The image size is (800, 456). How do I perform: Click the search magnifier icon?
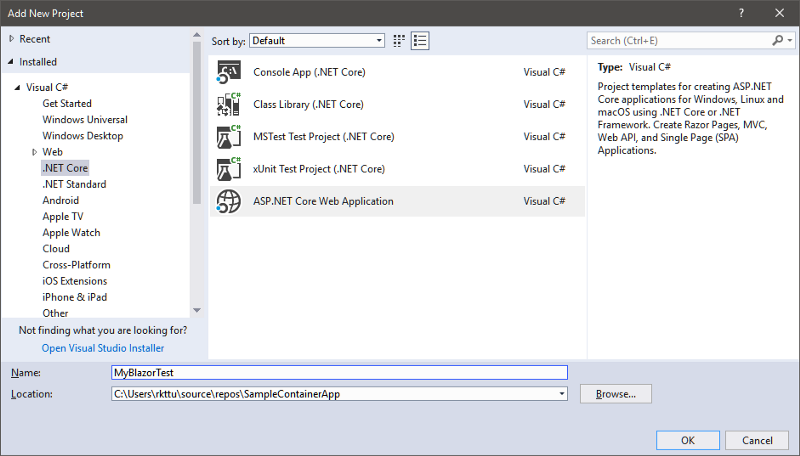point(778,40)
